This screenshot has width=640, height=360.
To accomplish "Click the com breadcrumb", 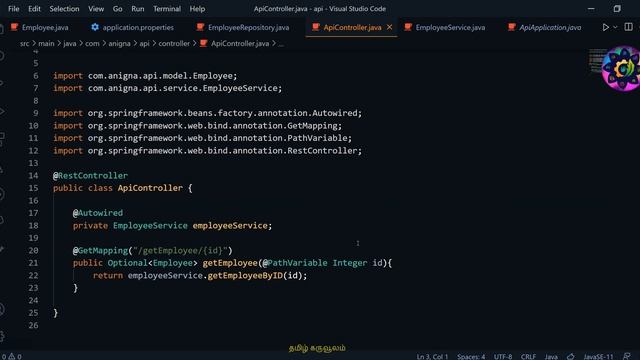I will (92, 43).
